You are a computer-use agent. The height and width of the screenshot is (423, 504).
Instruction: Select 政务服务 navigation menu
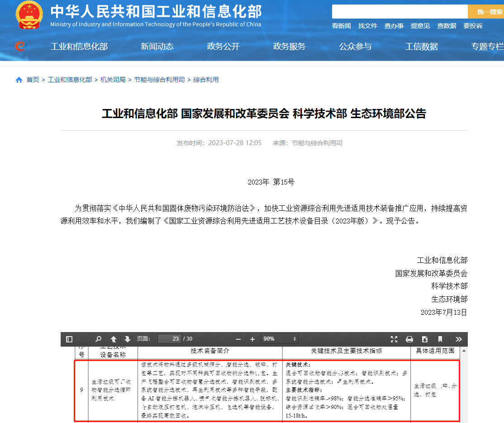click(289, 46)
